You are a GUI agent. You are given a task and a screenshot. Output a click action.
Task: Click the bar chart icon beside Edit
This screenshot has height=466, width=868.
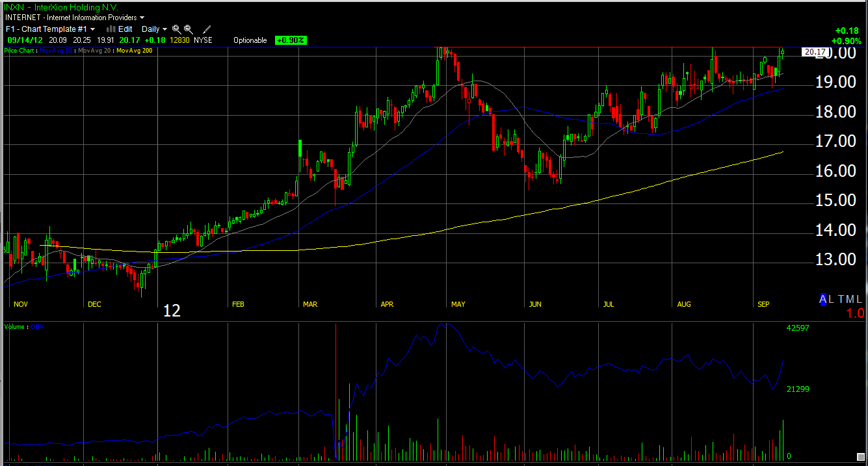[x=111, y=29]
